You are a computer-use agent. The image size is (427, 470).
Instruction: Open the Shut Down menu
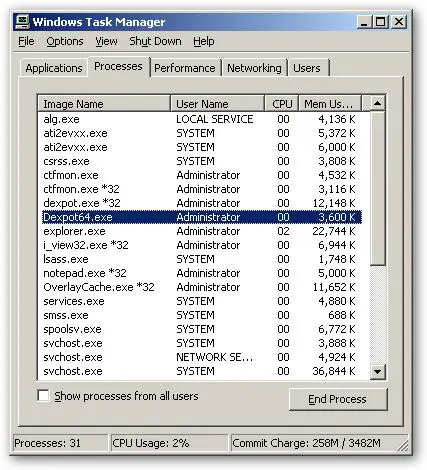point(155,41)
